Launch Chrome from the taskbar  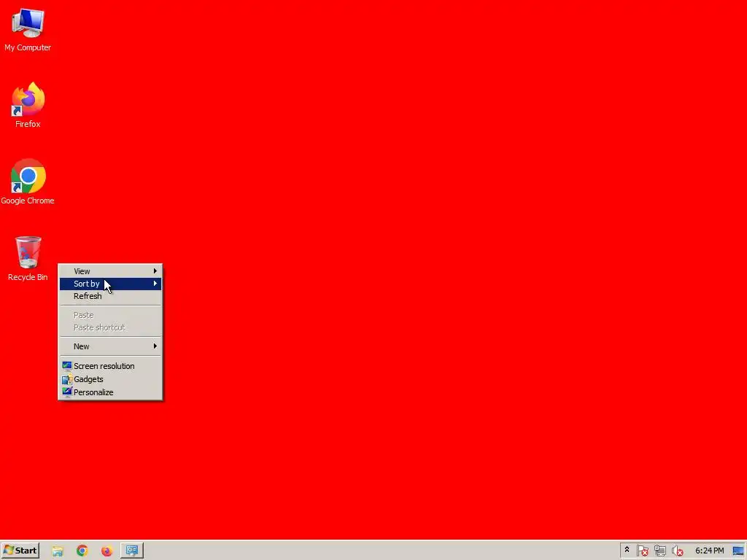click(x=82, y=551)
